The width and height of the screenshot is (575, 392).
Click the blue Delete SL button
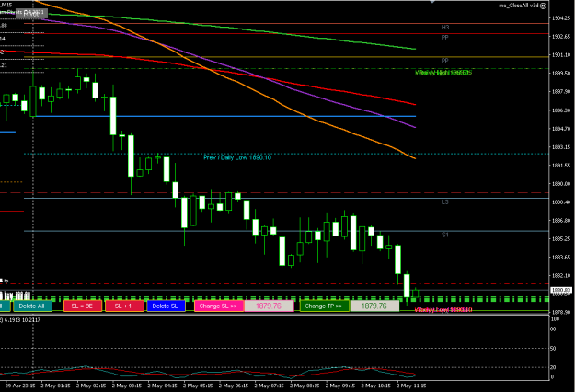pos(166,306)
